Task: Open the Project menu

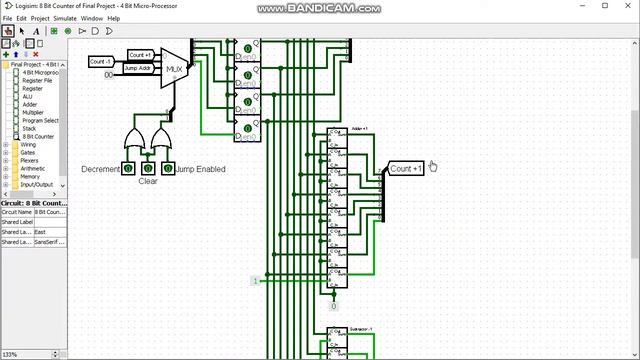Action: coord(40,18)
